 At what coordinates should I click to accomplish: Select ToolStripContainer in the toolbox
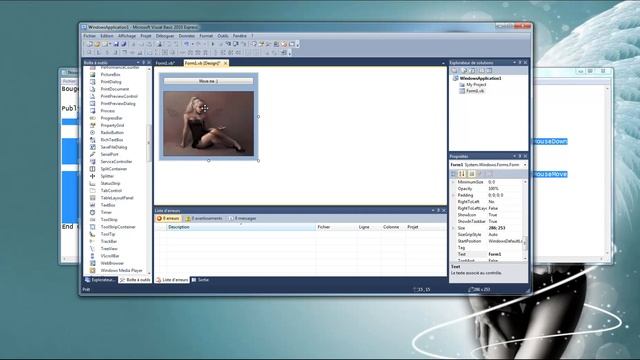coord(118,227)
